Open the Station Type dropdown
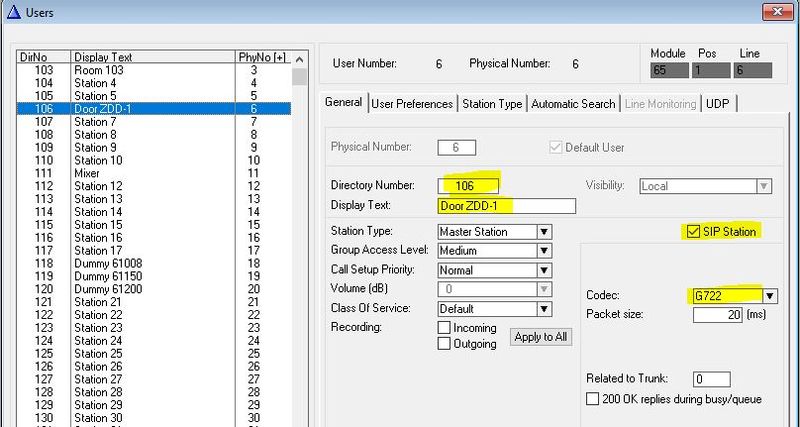 tap(544, 232)
